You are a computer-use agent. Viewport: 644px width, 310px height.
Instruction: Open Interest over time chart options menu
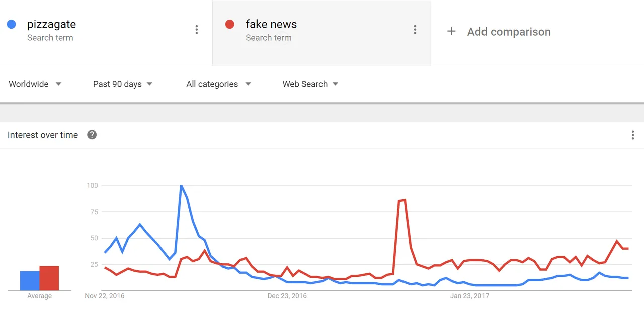pos(632,135)
